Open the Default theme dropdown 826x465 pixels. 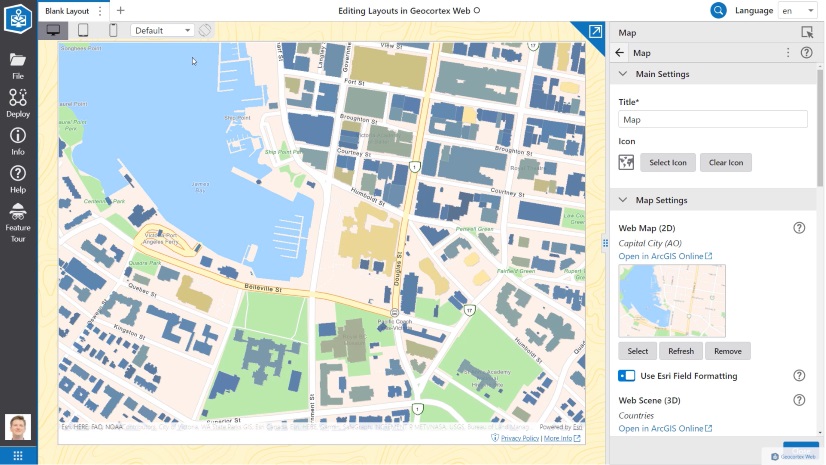(x=163, y=30)
